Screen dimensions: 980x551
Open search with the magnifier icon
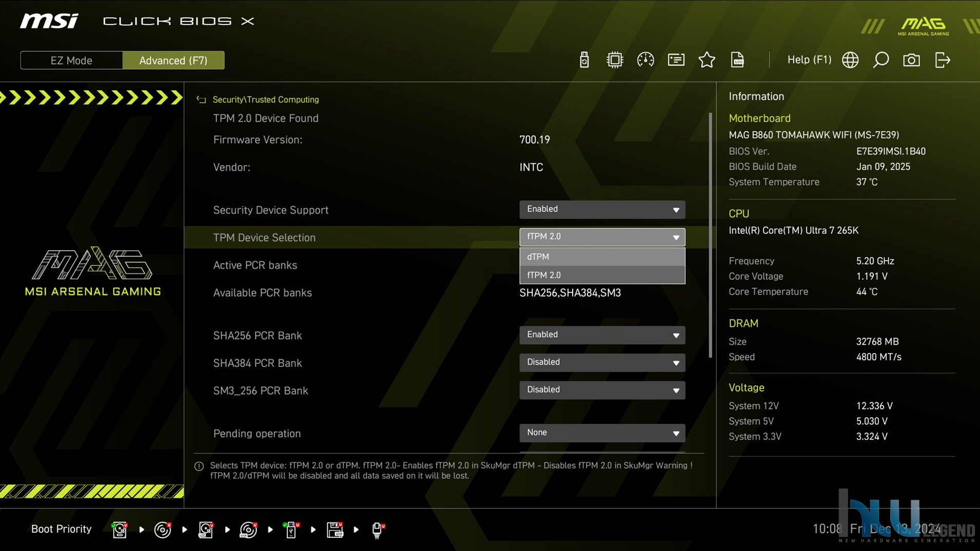tap(880, 60)
